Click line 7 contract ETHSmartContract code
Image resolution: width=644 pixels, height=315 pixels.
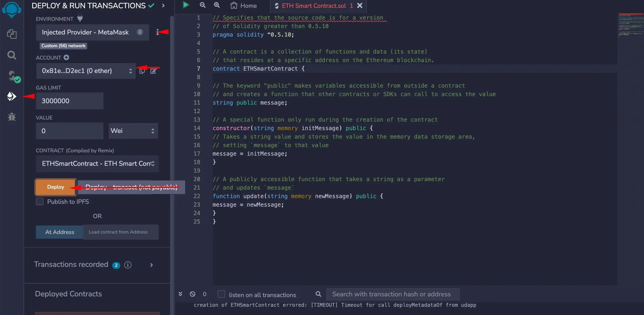coord(259,69)
